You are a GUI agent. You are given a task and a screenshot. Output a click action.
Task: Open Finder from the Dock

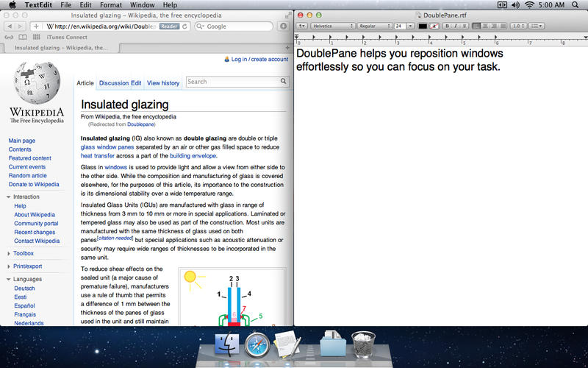tap(227, 344)
